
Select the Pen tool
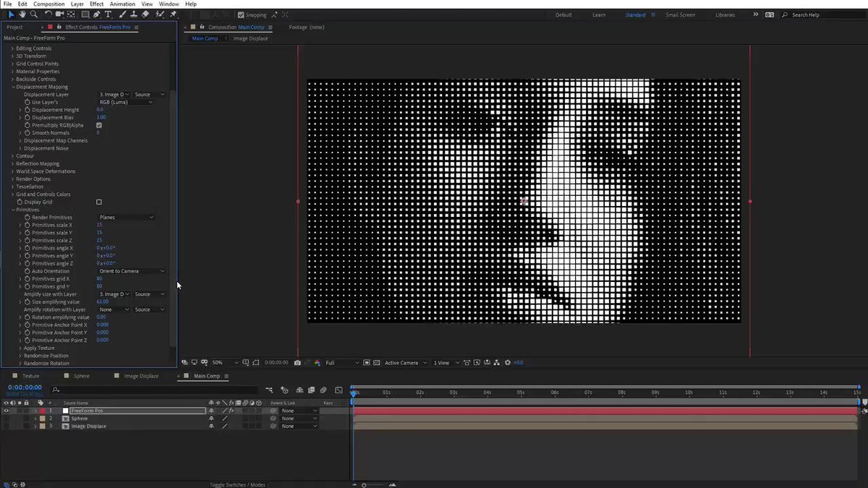(x=97, y=14)
